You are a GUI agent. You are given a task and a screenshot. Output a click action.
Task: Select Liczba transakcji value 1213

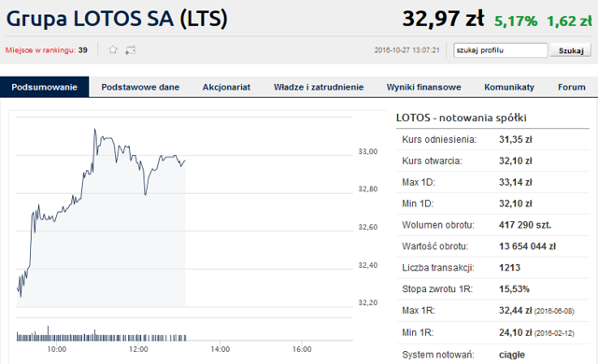click(x=509, y=268)
